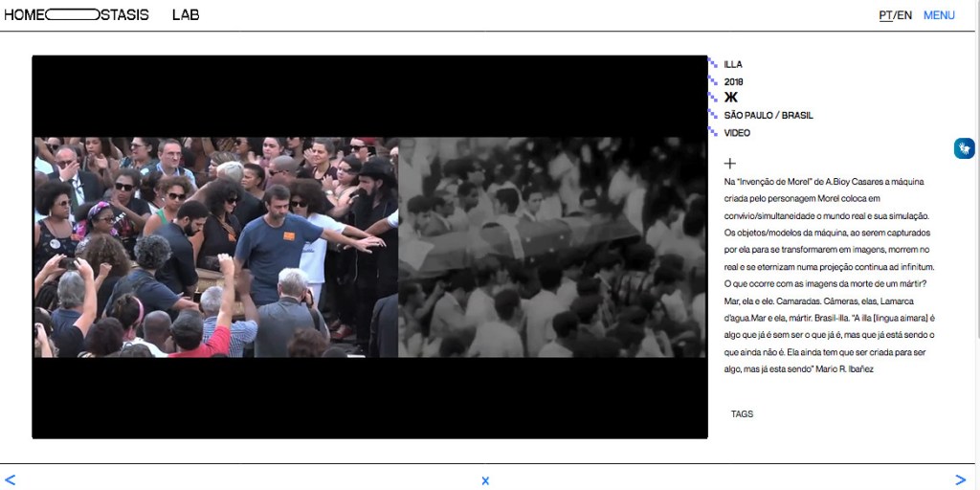The image size is (980, 490).
Task: Filter by VIDEO media type
Action: click(737, 133)
